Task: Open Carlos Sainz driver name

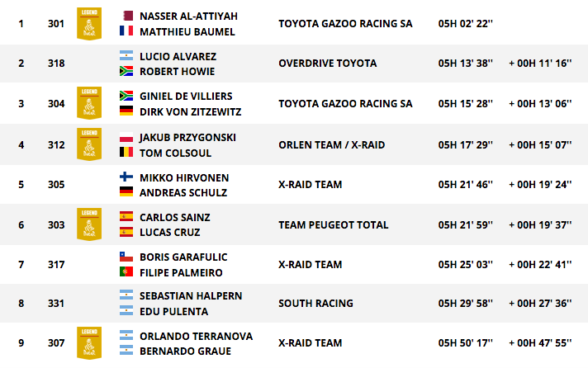Action: [x=175, y=217]
